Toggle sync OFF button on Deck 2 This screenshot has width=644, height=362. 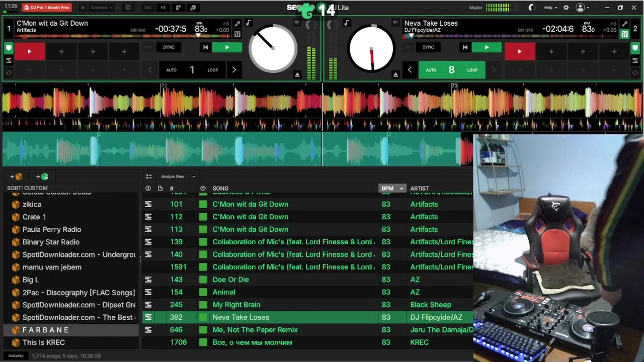tap(408, 47)
